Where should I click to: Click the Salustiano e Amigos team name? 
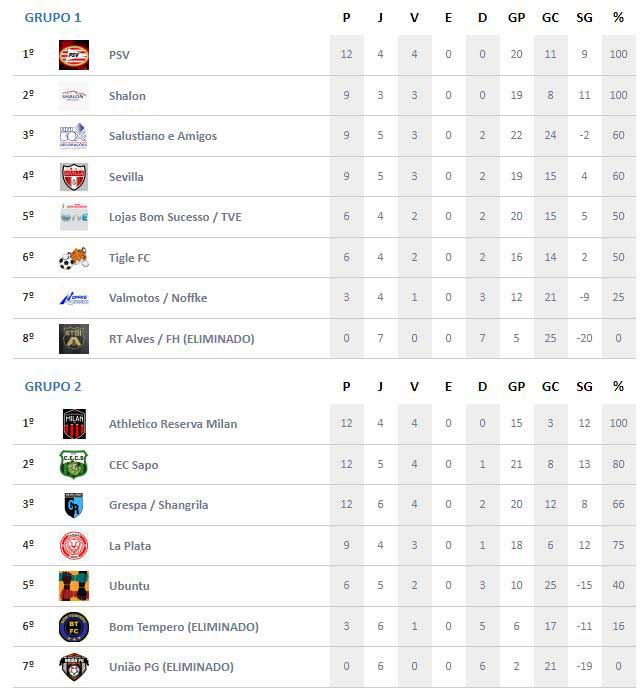click(163, 136)
